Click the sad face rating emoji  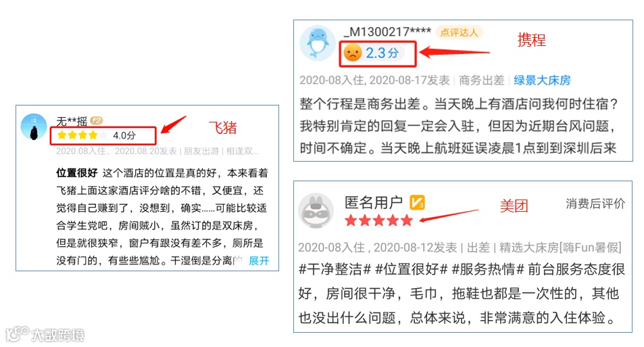352,53
